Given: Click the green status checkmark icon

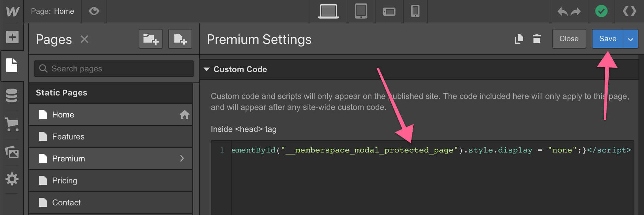Looking at the screenshot, I should pos(601,11).
